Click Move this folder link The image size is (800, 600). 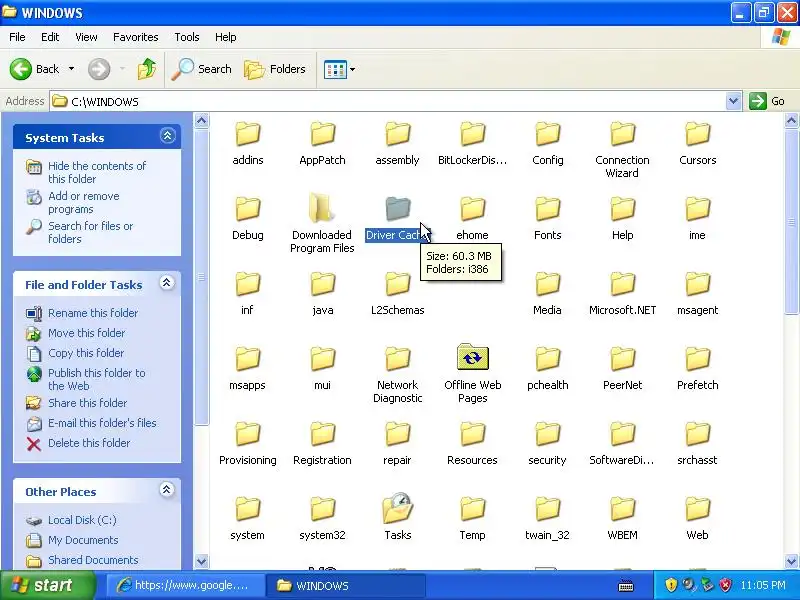click(86, 333)
